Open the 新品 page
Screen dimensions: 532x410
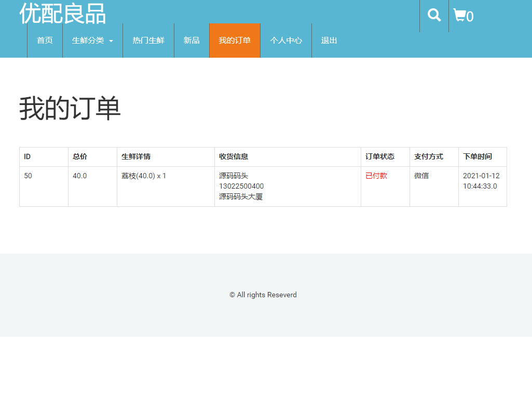(x=192, y=40)
